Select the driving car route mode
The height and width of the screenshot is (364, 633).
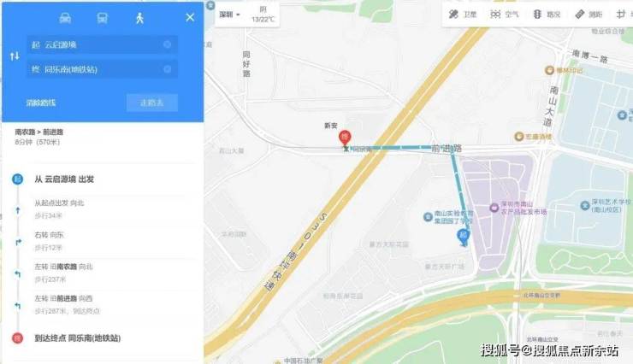click(65, 18)
